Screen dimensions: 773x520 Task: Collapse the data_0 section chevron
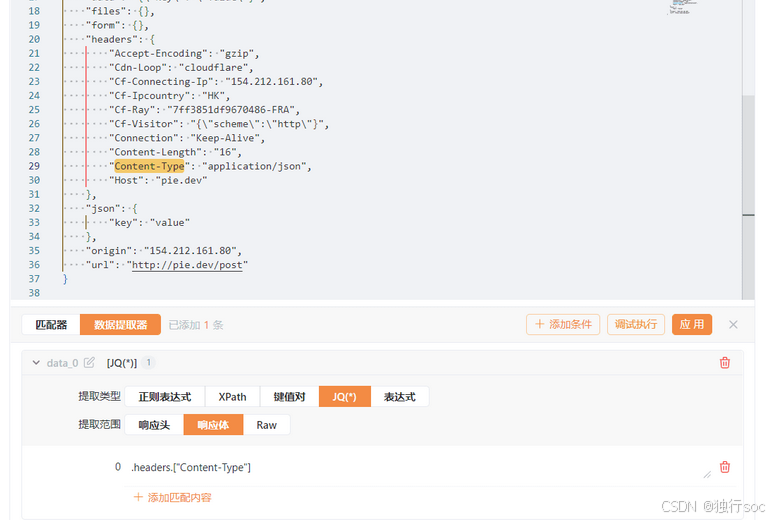point(36,363)
